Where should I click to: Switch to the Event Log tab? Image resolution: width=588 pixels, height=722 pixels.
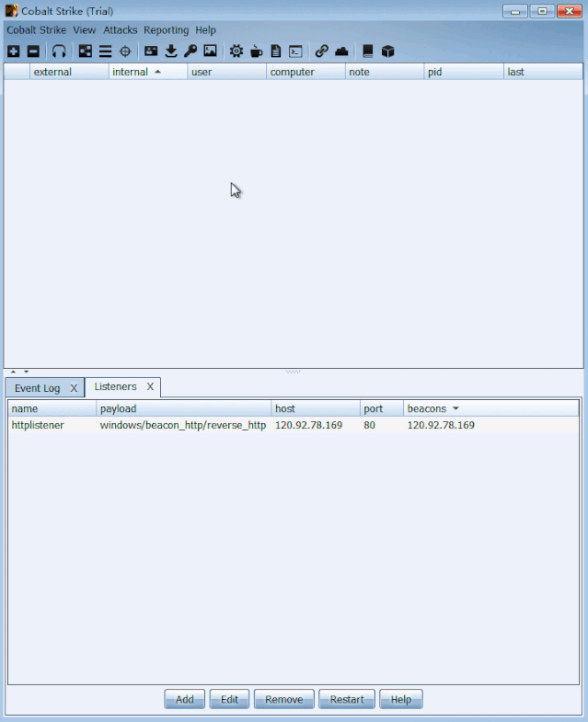click(x=38, y=388)
